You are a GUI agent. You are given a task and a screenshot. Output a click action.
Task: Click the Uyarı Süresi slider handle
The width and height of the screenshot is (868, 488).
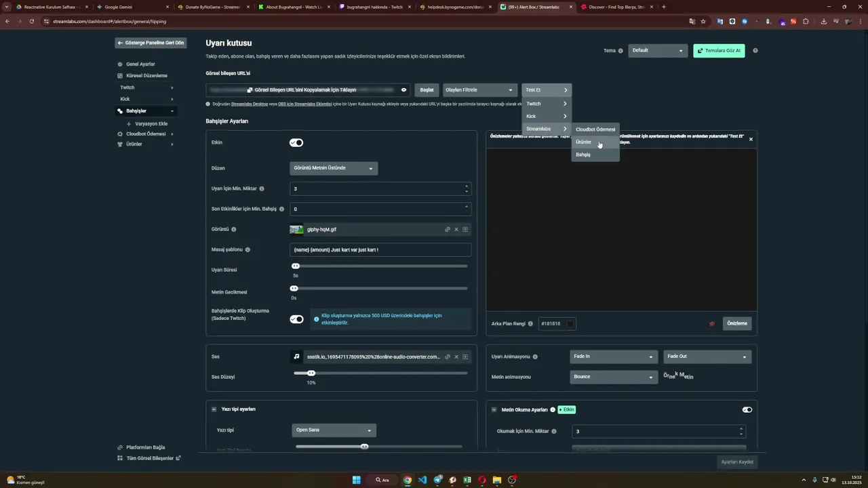pyautogui.click(x=296, y=266)
